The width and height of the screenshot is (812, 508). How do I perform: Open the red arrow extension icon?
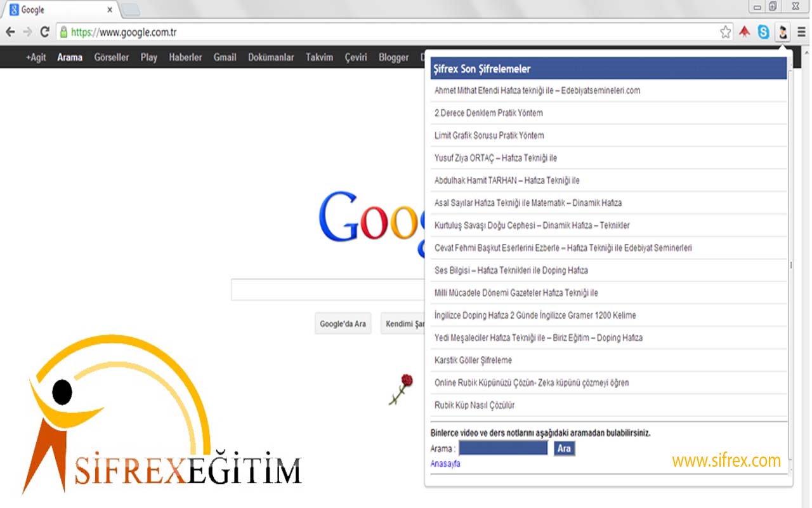pyautogui.click(x=745, y=32)
